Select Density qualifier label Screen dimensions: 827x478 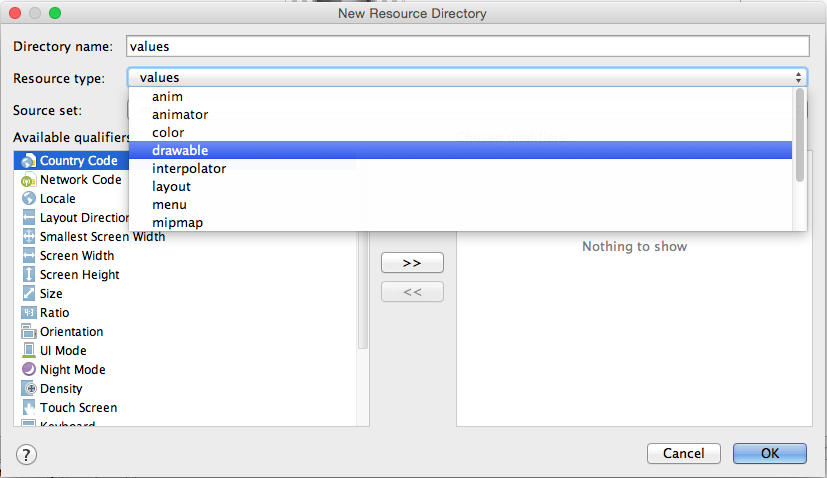tap(61, 389)
